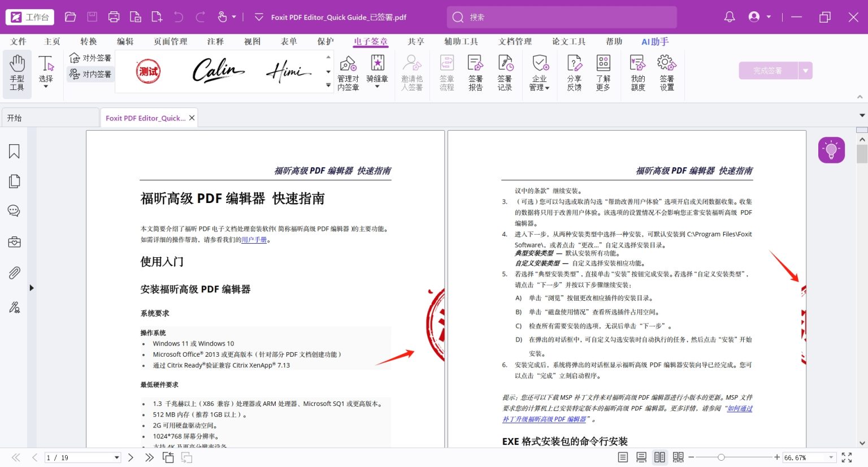The width and height of the screenshot is (868, 467).
Task: Open the attachments paperclip panel icon
Action: (14, 273)
